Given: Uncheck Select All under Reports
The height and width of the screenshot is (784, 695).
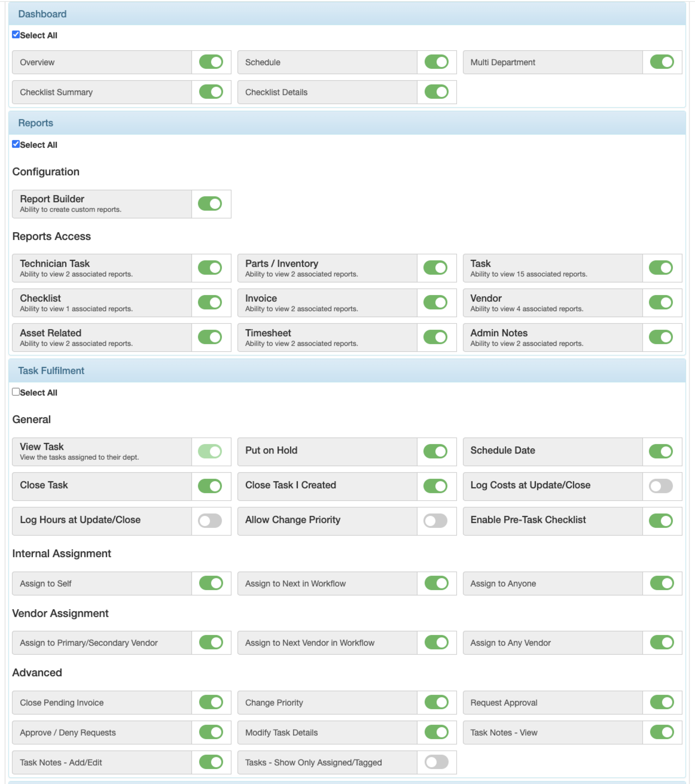Looking at the screenshot, I should tap(16, 144).
